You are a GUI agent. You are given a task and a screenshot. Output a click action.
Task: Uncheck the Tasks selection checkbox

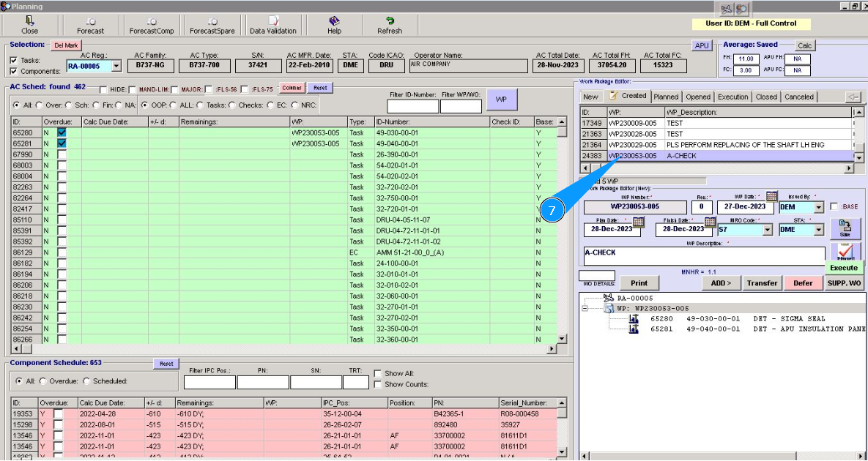click(x=14, y=60)
